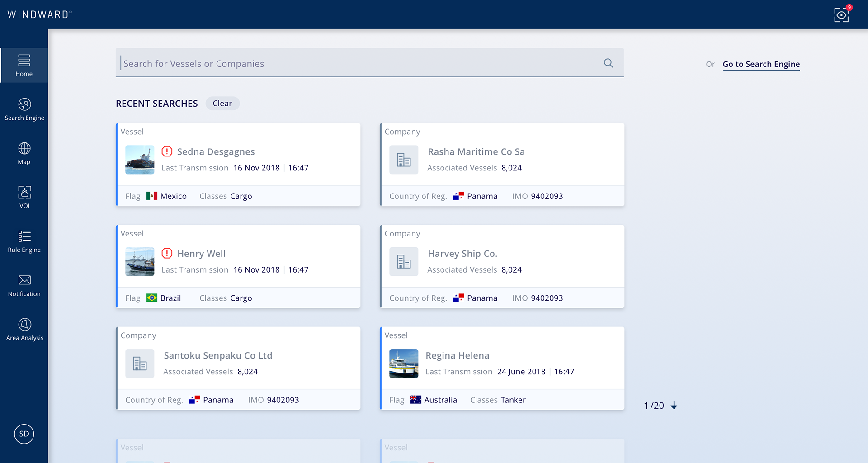
Task: Click the Sedna Desgagnes vessel thumbnail
Action: click(140, 160)
